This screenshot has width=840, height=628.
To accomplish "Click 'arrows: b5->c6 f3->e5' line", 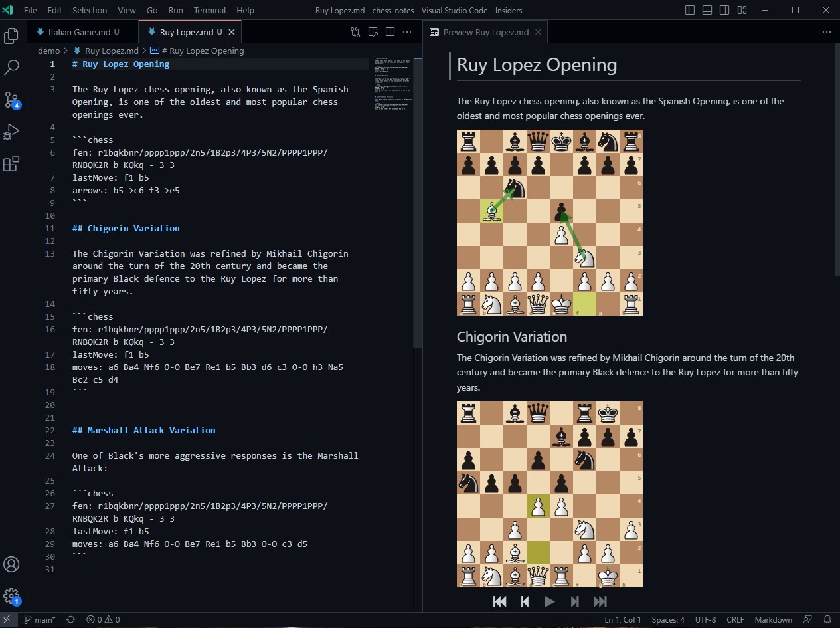I will coord(126,190).
